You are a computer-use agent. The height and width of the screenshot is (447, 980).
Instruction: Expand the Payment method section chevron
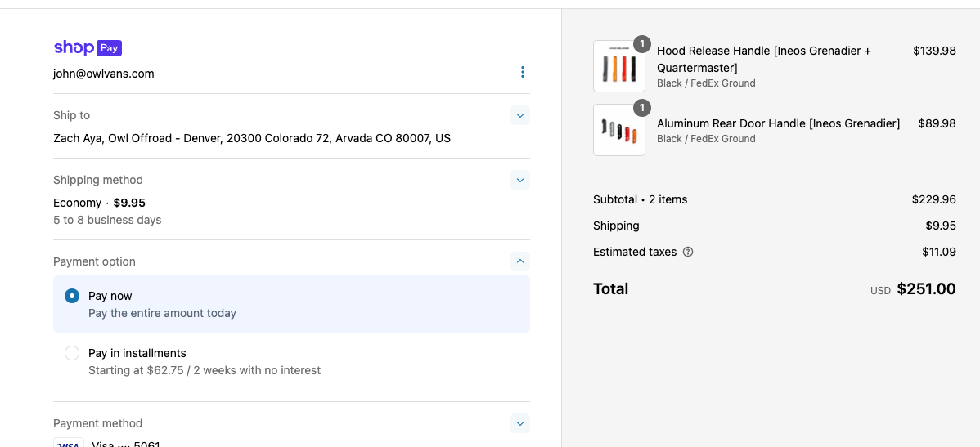[520, 423]
